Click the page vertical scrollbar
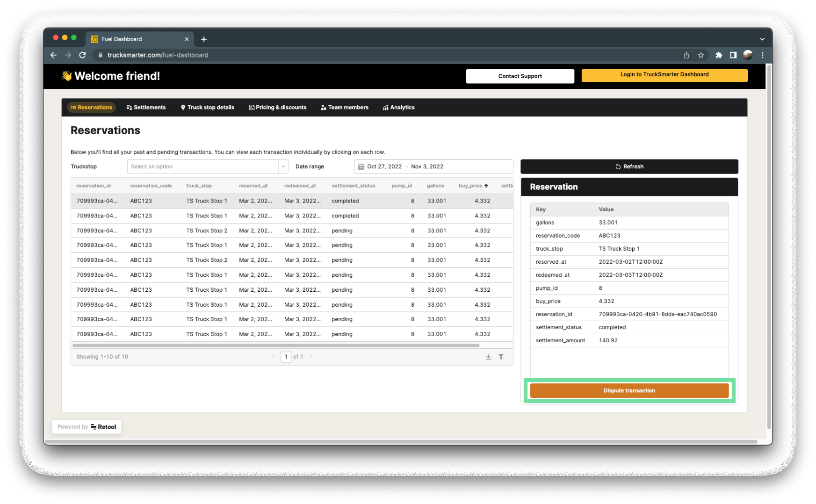 pos(769,246)
